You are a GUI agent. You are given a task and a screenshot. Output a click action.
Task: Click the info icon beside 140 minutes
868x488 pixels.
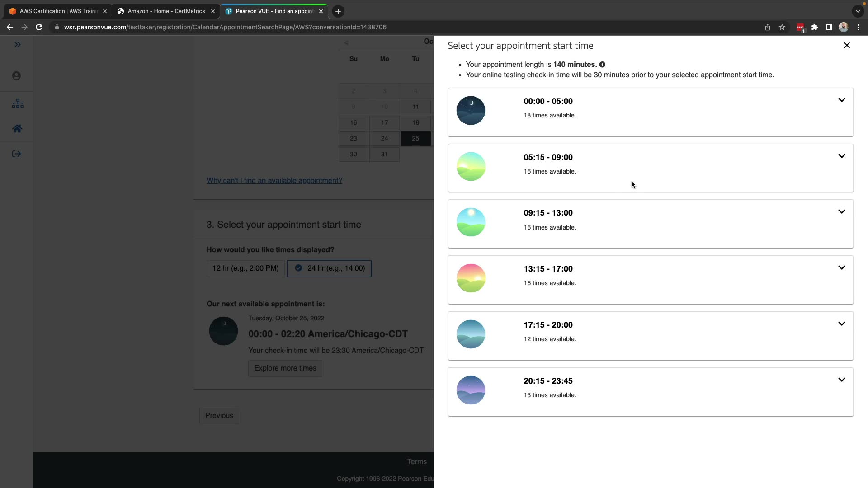pyautogui.click(x=602, y=65)
